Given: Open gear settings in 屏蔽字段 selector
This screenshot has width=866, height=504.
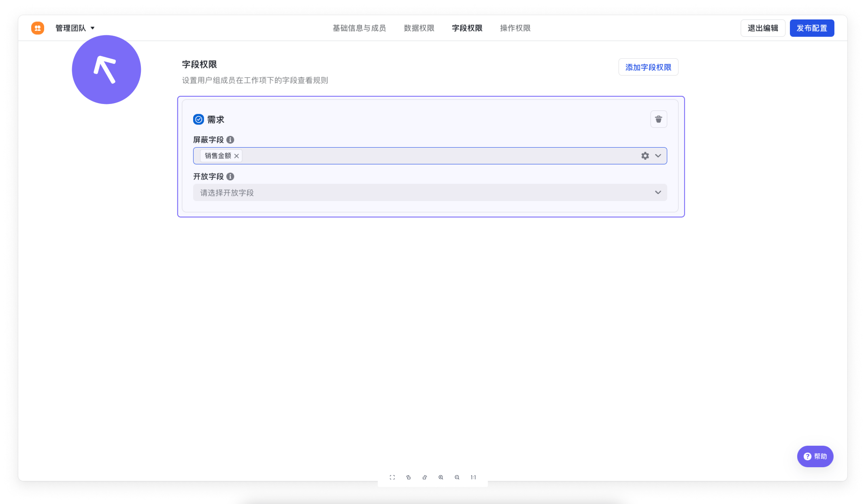Looking at the screenshot, I should tap(645, 156).
